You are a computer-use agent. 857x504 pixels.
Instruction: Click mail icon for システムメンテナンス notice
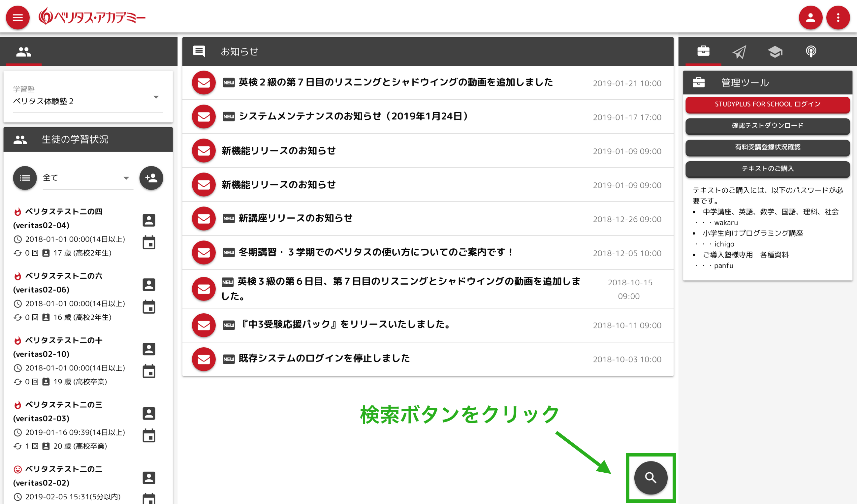coord(204,117)
